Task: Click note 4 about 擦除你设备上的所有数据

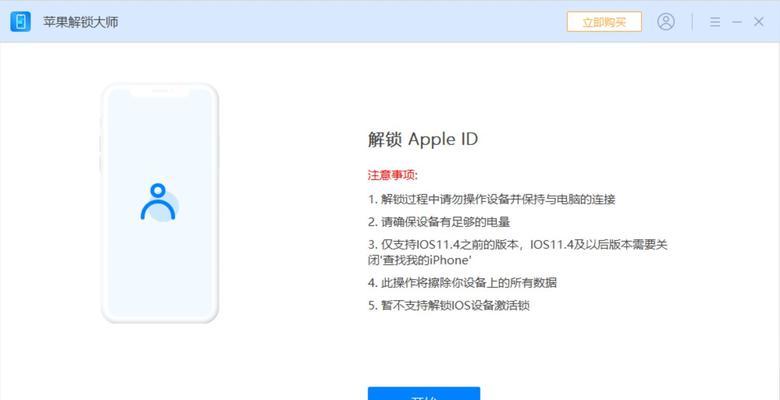Action: click(x=463, y=283)
